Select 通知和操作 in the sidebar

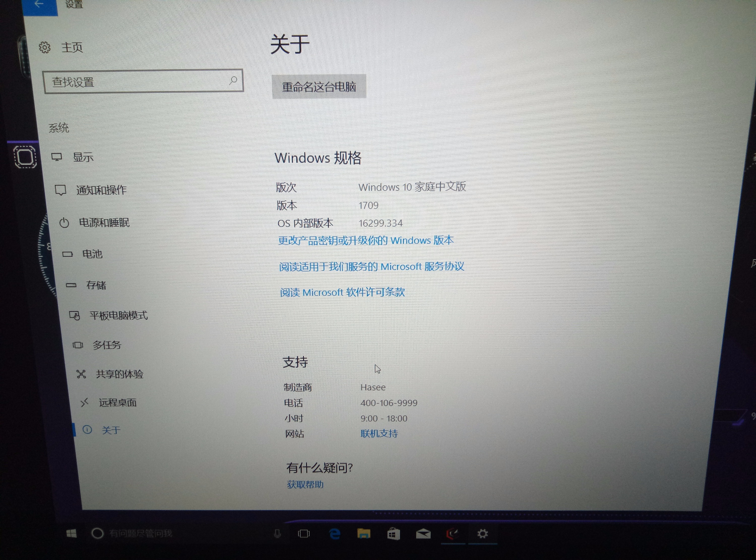(x=101, y=190)
